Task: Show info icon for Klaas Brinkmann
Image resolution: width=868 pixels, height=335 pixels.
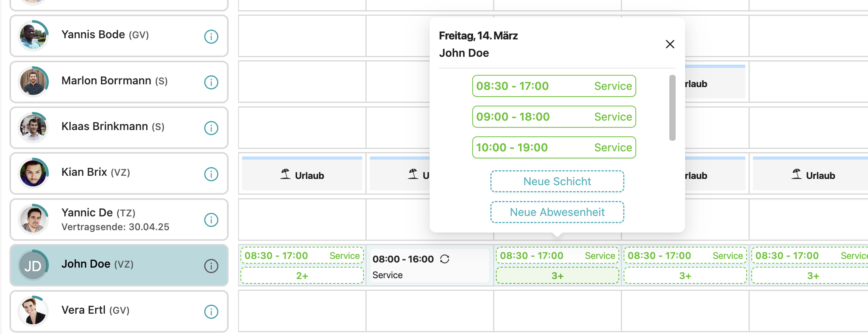Action: (211, 128)
